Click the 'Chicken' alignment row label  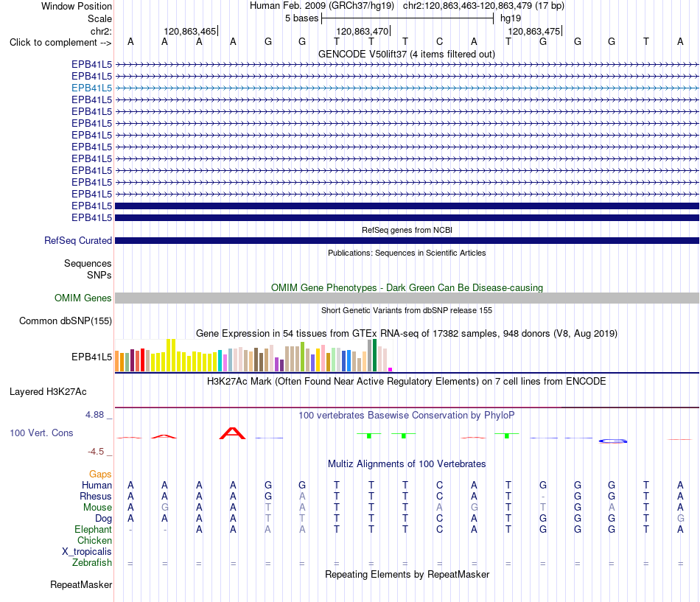pos(94,540)
